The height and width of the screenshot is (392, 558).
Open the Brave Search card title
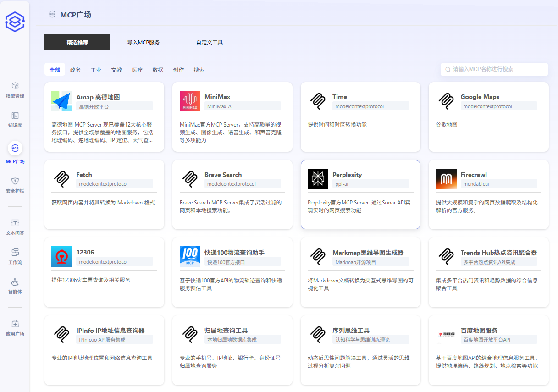pyautogui.click(x=223, y=175)
